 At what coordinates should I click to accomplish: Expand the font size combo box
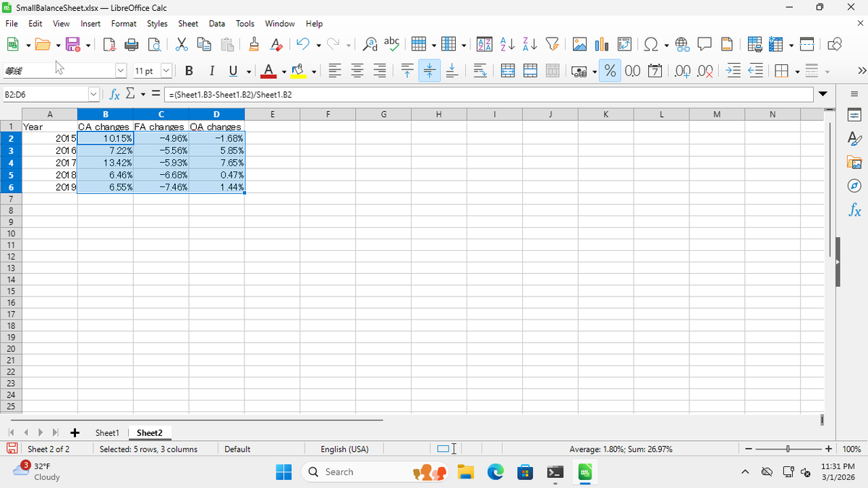pos(167,71)
